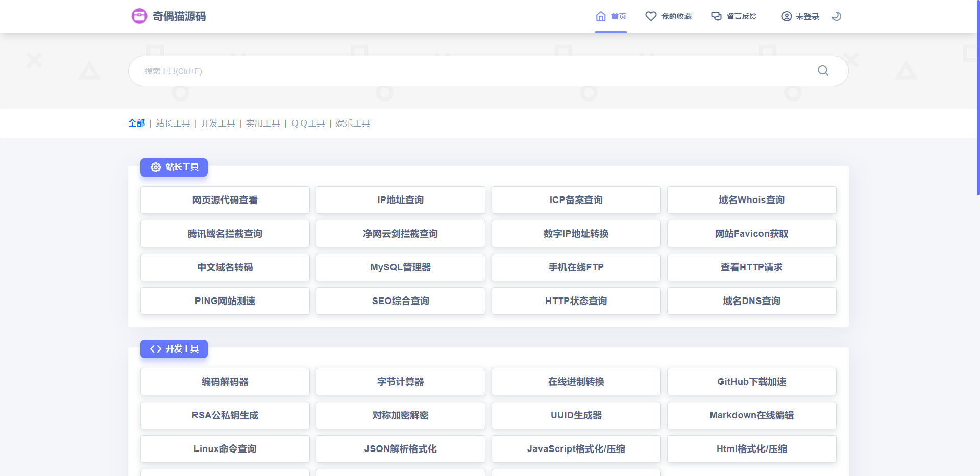The height and width of the screenshot is (476, 980).
Task: Open the 对称加密解密 tool
Action: click(x=401, y=415)
